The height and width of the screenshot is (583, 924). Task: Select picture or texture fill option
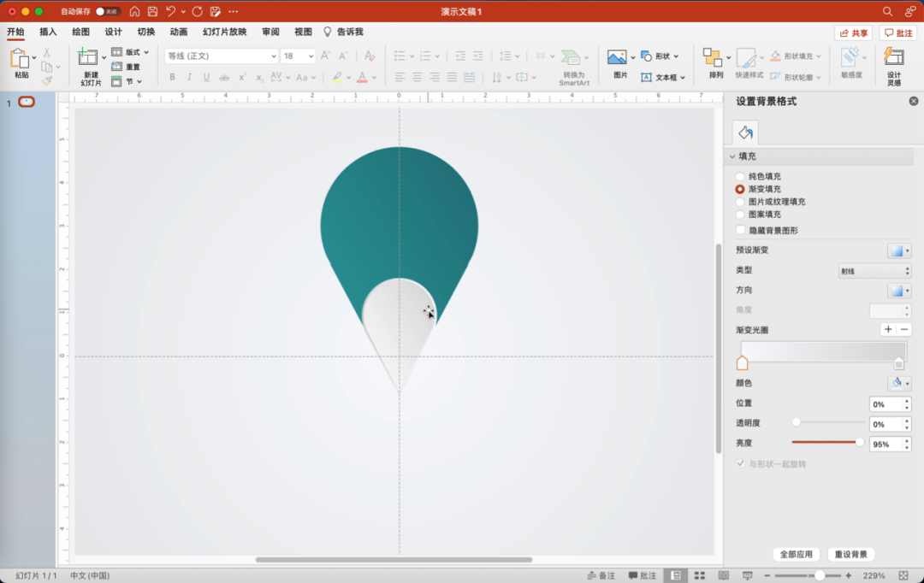tap(740, 202)
